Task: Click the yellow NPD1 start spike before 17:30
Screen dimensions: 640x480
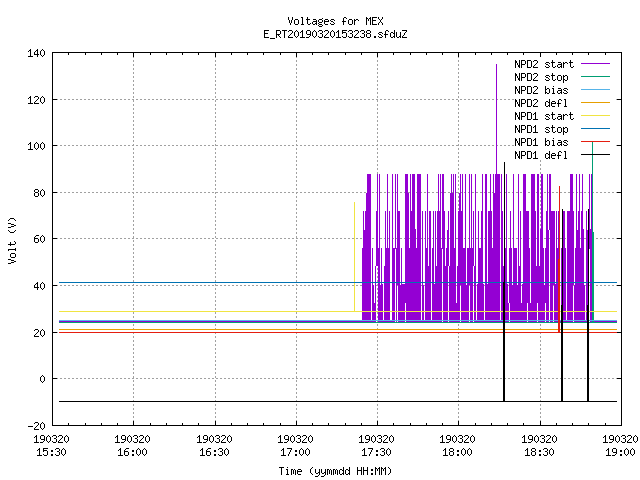Action: 354,256
